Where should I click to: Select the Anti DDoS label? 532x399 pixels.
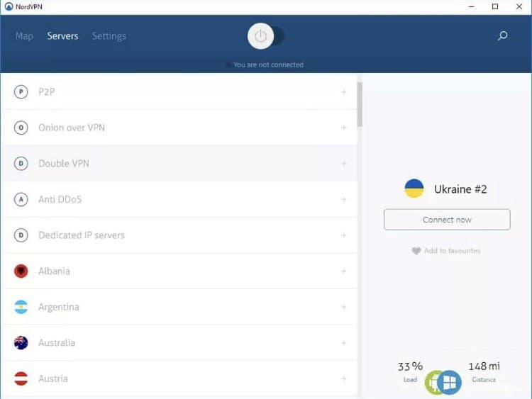pyautogui.click(x=60, y=199)
